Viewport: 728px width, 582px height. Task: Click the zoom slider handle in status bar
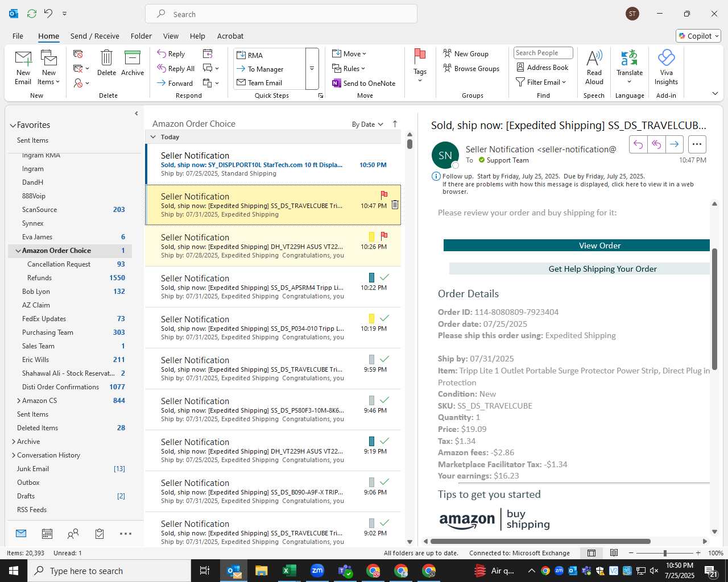click(x=665, y=553)
